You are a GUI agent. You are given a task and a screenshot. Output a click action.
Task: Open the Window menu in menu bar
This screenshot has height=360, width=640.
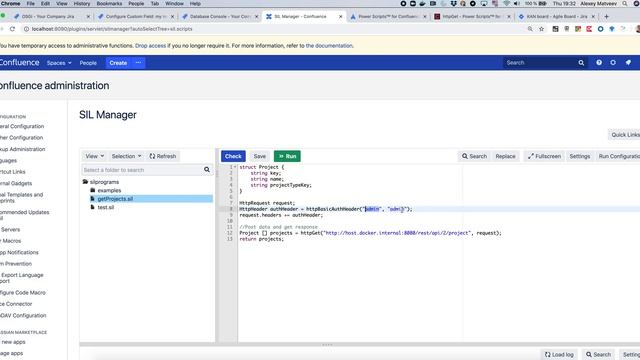(x=174, y=3)
